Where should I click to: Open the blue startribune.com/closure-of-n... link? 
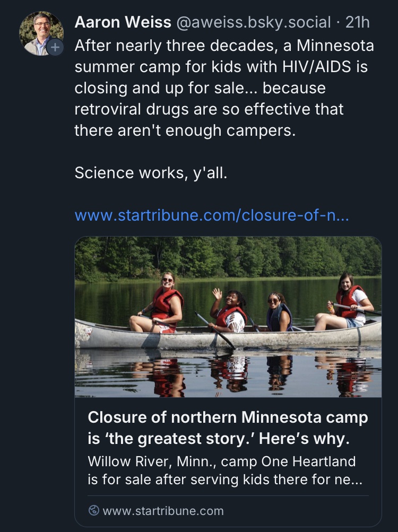(212, 216)
